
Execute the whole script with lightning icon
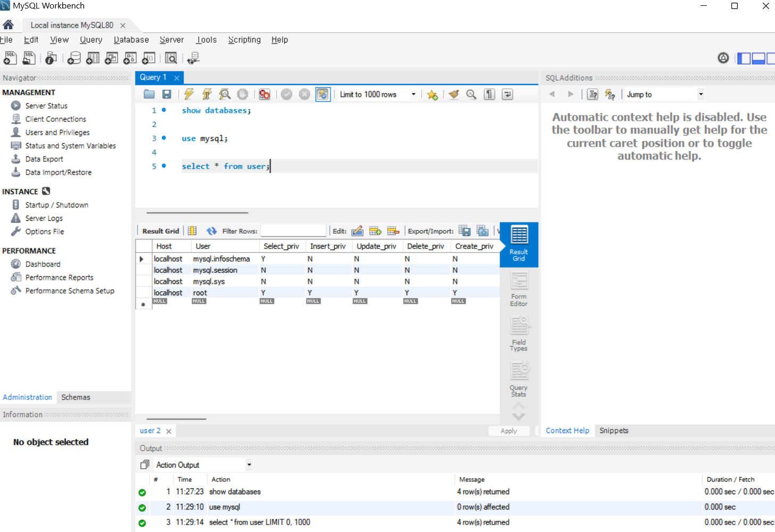tap(189, 94)
